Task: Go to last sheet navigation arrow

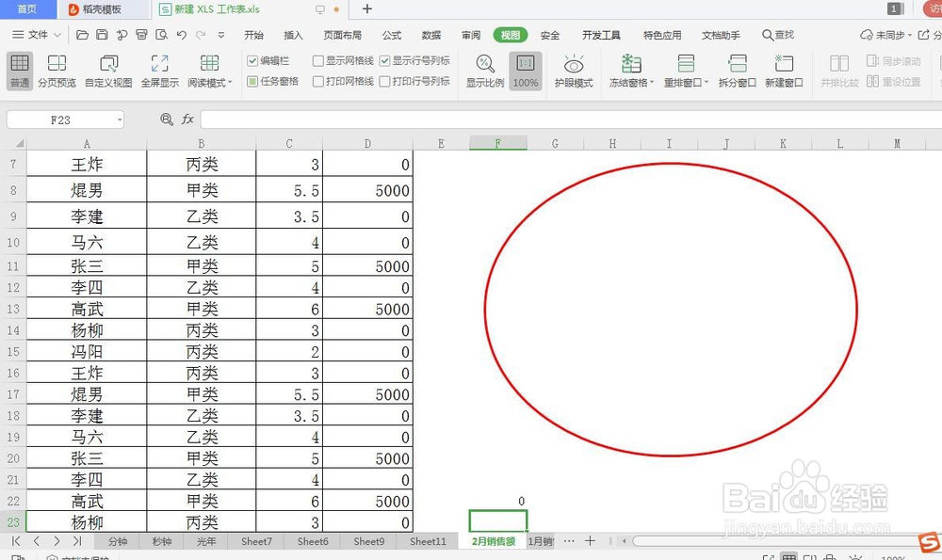Action: (77, 541)
